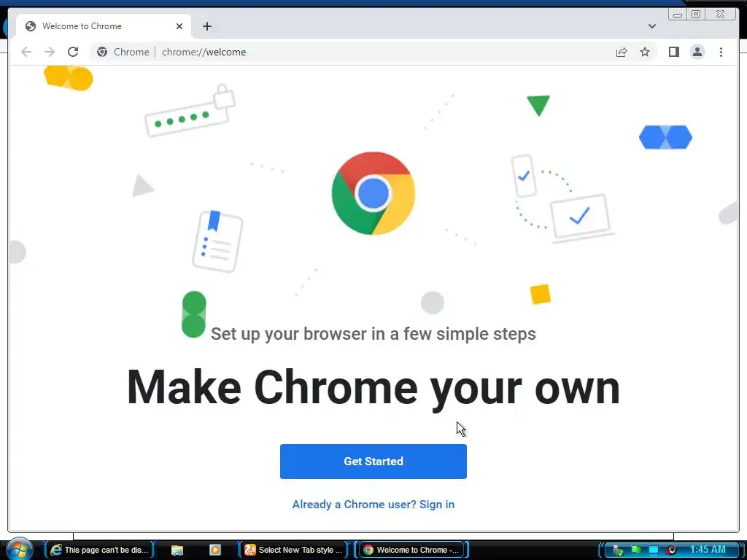Click Safely Remove Hardware tray icon
The height and width of the screenshot is (560, 747).
618,550
